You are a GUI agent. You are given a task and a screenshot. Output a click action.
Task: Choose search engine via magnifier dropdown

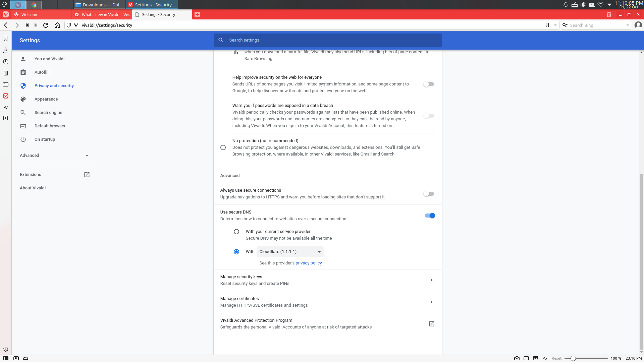tap(565, 25)
